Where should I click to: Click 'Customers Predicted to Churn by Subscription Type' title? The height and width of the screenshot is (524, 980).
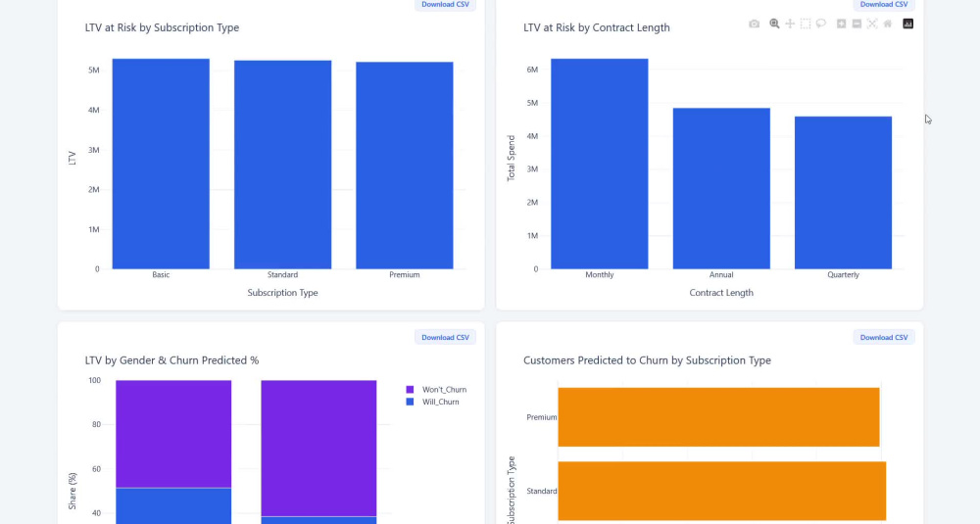coord(647,360)
